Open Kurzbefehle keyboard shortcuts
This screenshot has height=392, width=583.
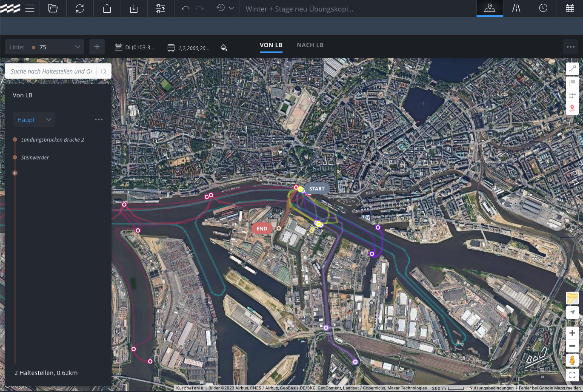pos(189,388)
